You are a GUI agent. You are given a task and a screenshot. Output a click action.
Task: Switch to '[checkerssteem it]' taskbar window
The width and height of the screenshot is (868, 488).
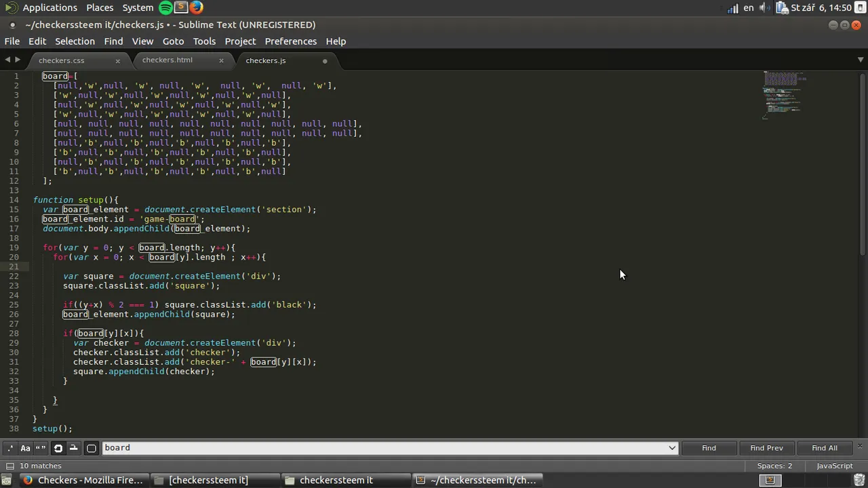[x=214, y=481]
